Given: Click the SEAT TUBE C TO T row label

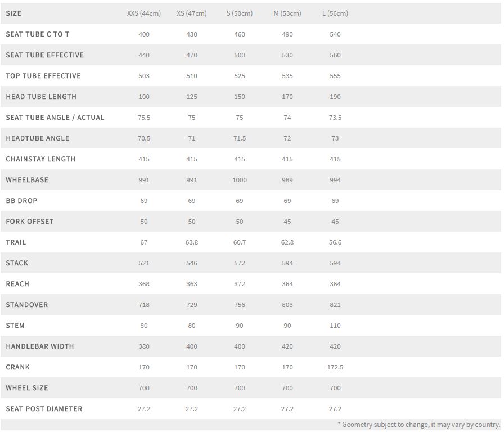Looking at the screenshot, I should 38,34.
